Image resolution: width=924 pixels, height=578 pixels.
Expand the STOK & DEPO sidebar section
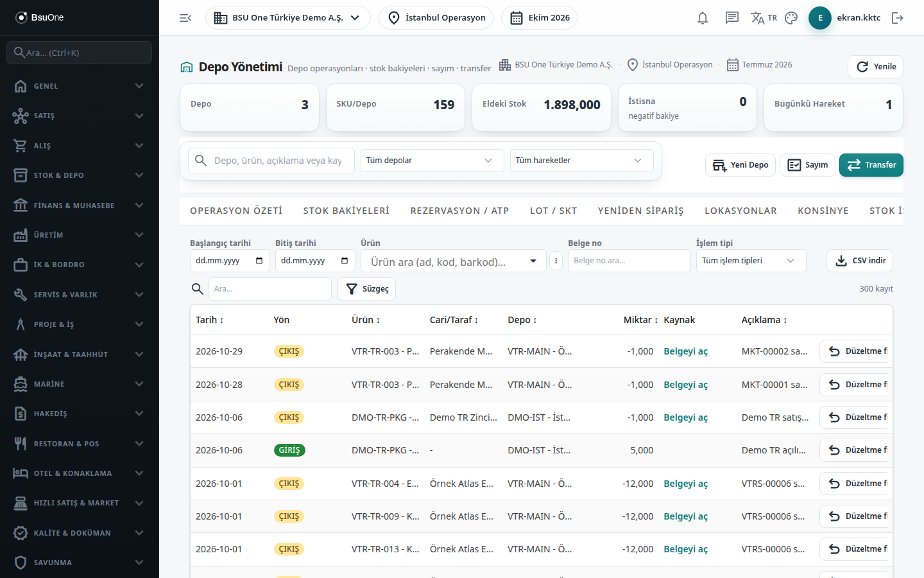(x=80, y=175)
